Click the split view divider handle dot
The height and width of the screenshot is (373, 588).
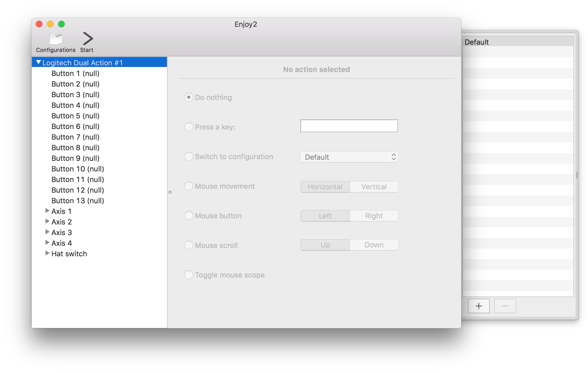(170, 192)
